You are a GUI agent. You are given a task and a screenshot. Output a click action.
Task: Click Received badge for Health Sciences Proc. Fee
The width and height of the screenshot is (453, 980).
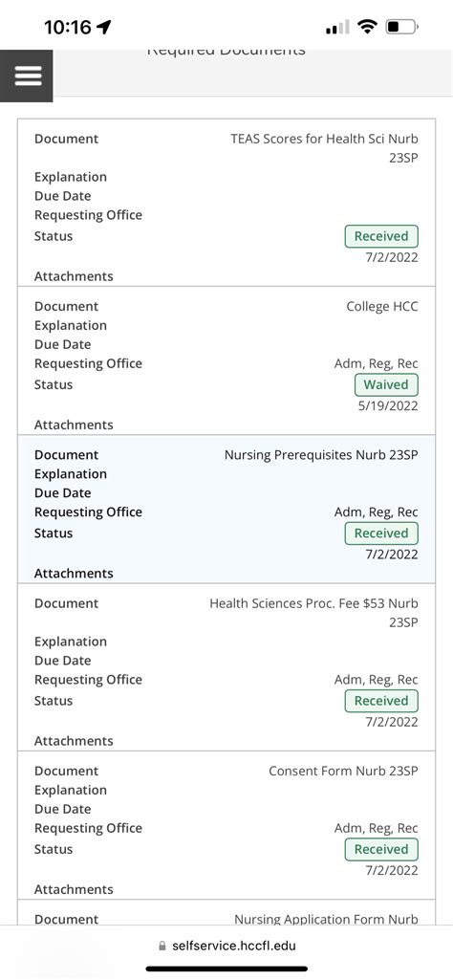(381, 701)
